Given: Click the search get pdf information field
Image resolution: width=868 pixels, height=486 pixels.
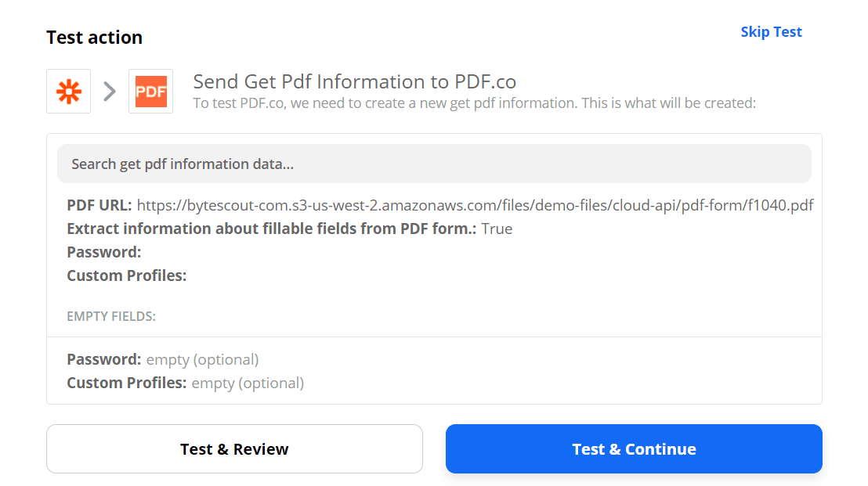Looking at the screenshot, I should (434, 164).
